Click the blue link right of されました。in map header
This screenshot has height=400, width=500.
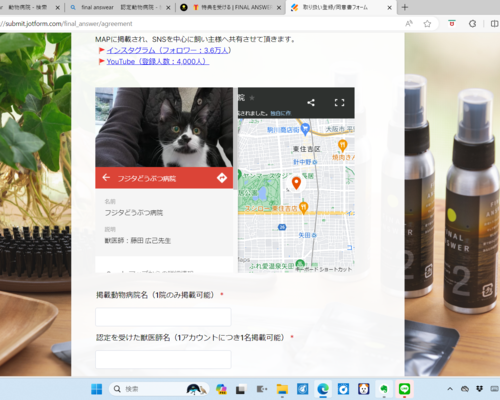click(x=280, y=113)
